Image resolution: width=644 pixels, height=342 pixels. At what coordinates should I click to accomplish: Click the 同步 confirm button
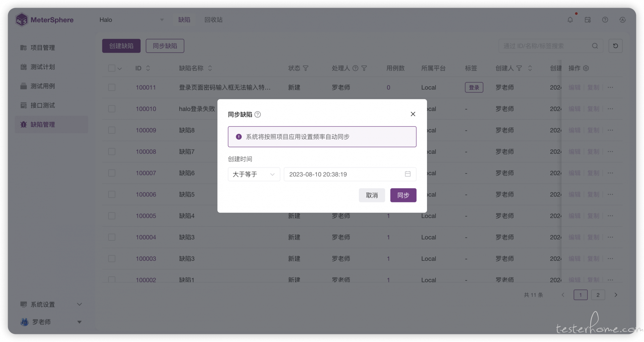pos(403,195)
